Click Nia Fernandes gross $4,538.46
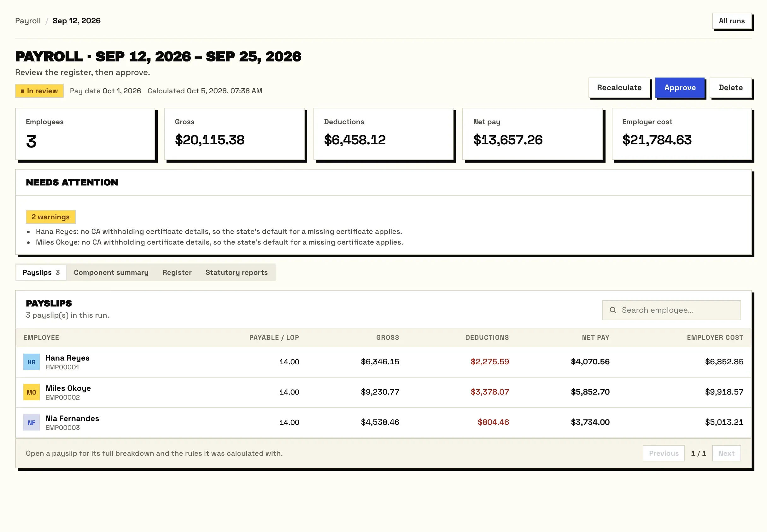Screen dimensions: 767x532 coord(380,423)
